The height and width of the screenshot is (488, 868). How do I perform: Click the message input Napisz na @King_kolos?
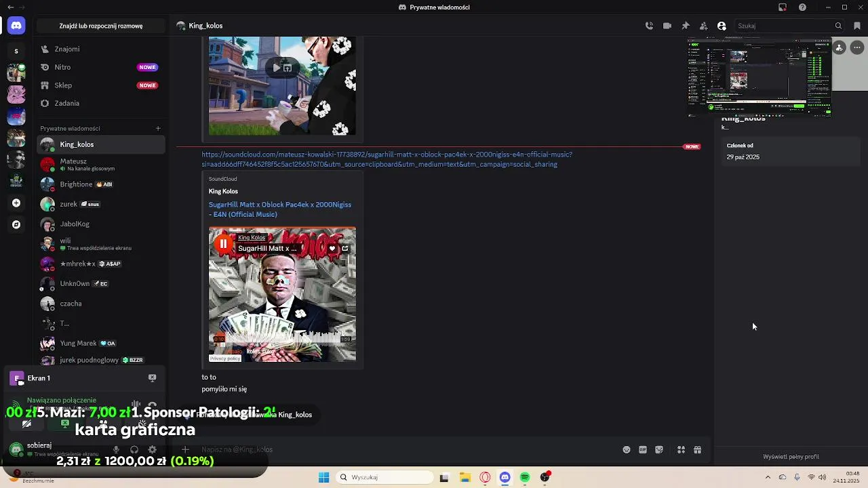(x=407, y=449)
